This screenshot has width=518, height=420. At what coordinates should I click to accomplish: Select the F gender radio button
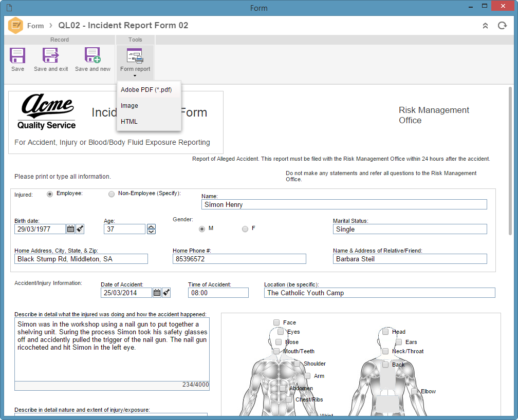pyautogui.click(x=245, y=229)
